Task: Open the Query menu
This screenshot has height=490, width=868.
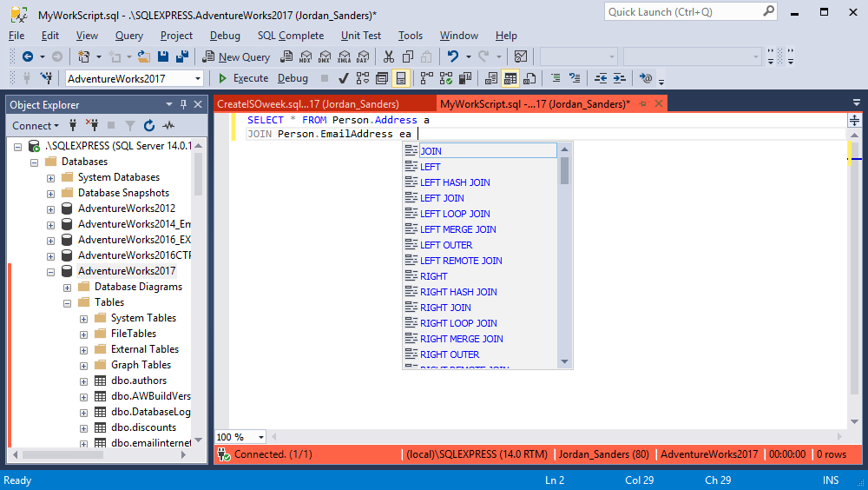Action: tap(129, 36)
